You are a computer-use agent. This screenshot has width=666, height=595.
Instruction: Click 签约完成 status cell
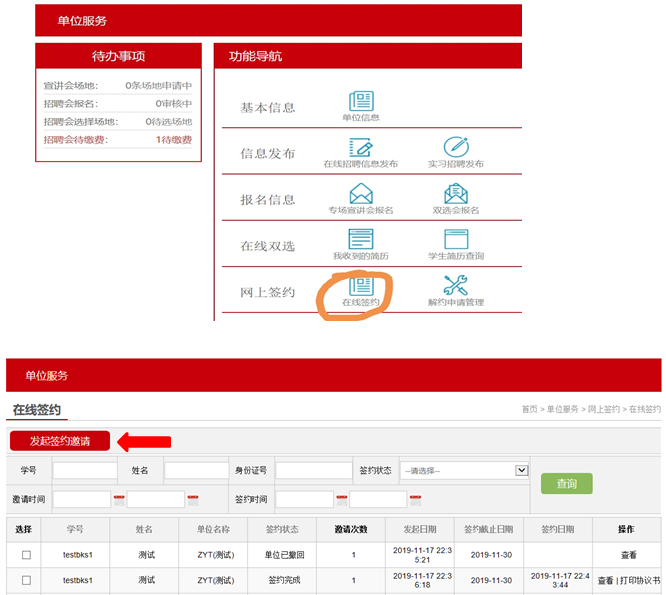[284, 580]
